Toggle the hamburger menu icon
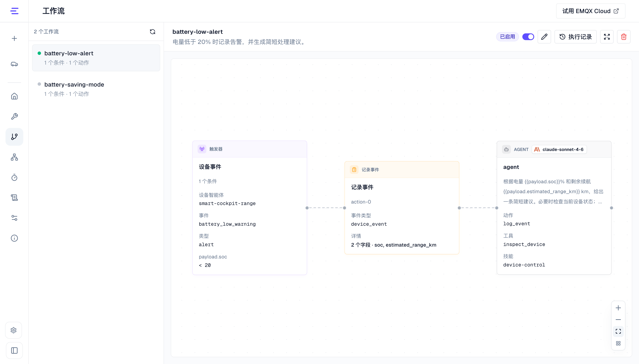Screen dimensions: 639x364 (14, 11)
